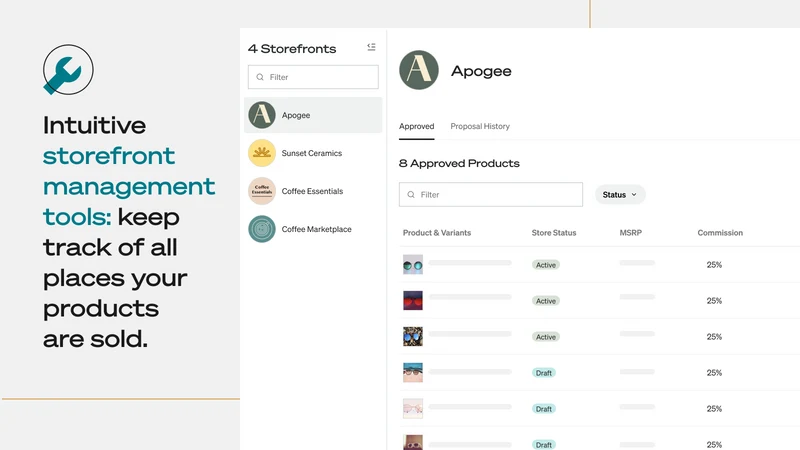The image size is (800, 450).
Task: Open the Status filter dropdown
Action: tap(620, 195)
